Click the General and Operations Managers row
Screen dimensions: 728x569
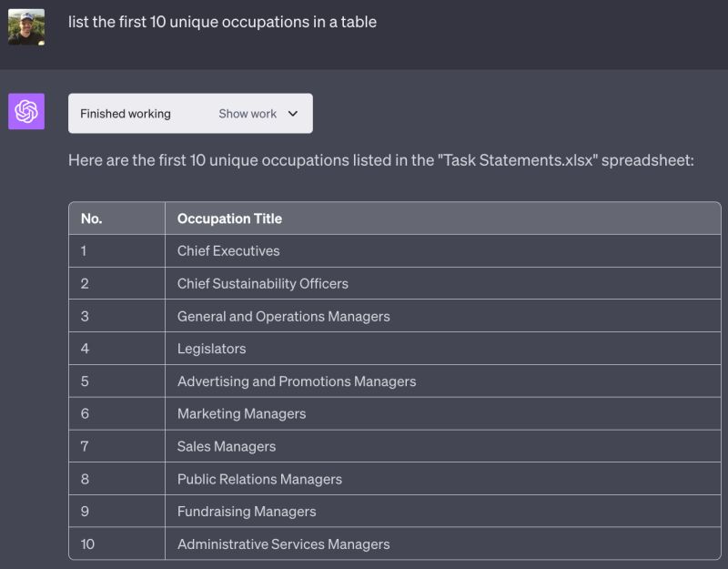point(283,316)
